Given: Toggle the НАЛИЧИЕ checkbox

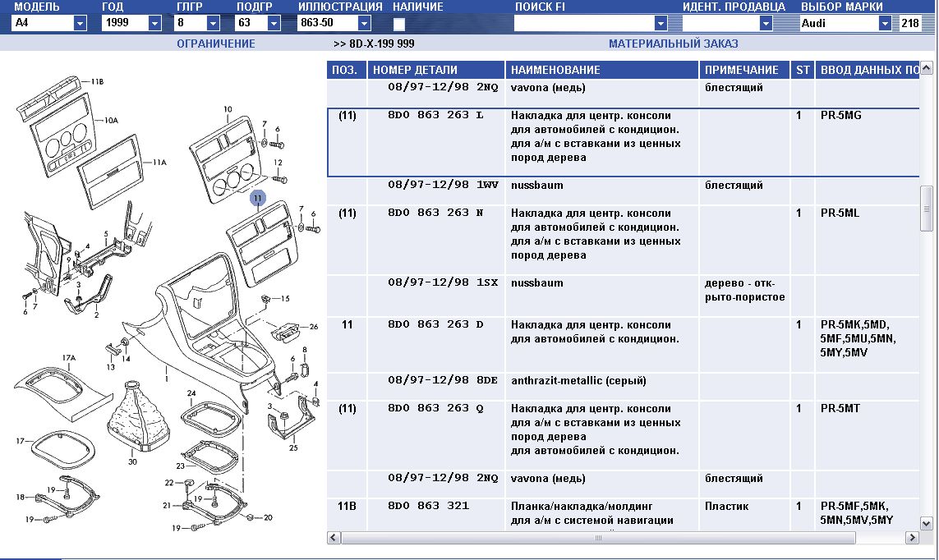Looking at the screenshot, I should pos(398,24).
